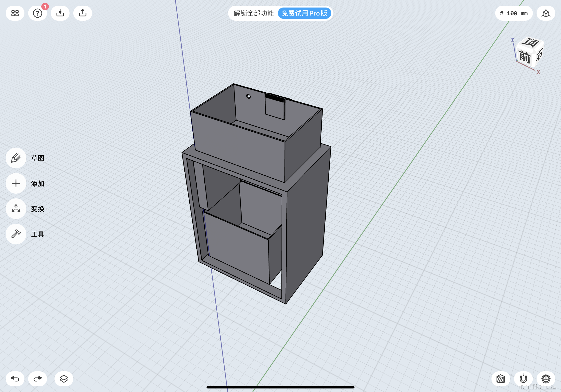The image size is (561, 392).
Task: Open the 100 mm grid size setting
Action: tap(514, 13)
